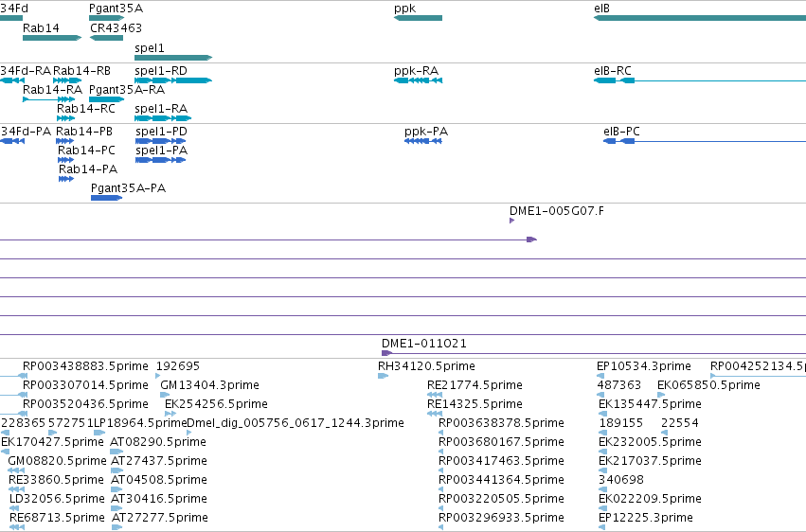Viewport: 806px width, 532px height.
Task: Click the RP003680167.5prime EST label
Action: point(501,442)
